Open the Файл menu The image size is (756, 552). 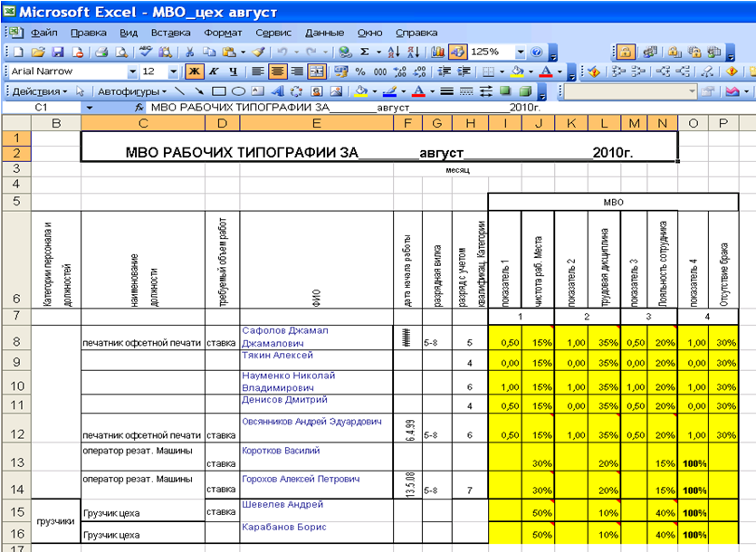pos(43,33)
